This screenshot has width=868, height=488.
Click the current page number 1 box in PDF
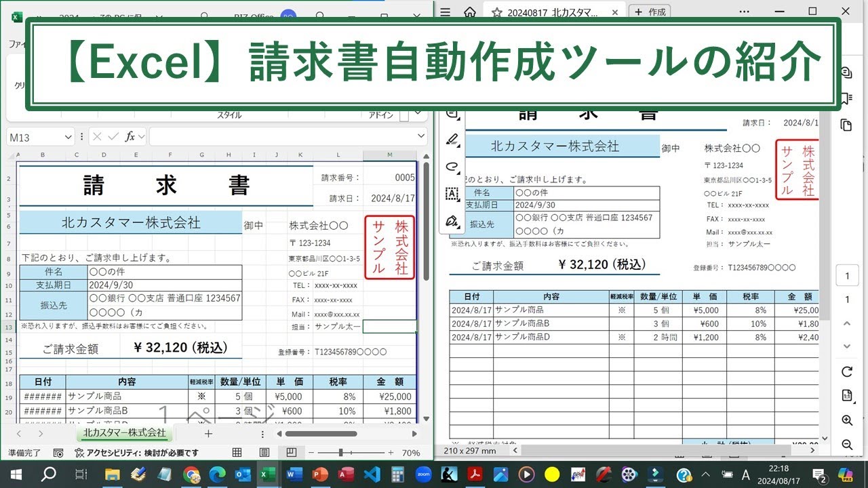click(847, 277)
